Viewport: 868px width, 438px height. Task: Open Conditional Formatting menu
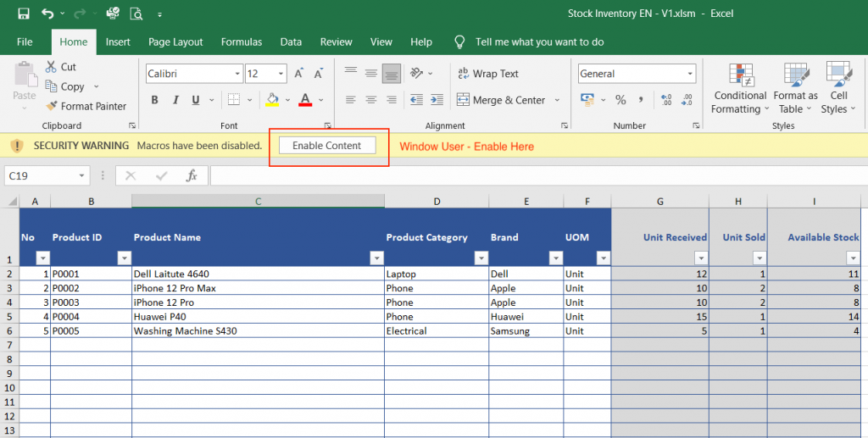[740, 88]
